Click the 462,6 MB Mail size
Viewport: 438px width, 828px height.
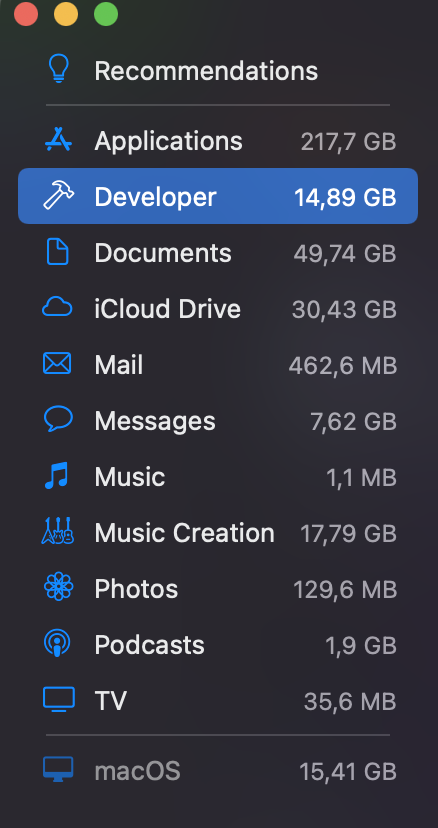[x=342, y=365]
